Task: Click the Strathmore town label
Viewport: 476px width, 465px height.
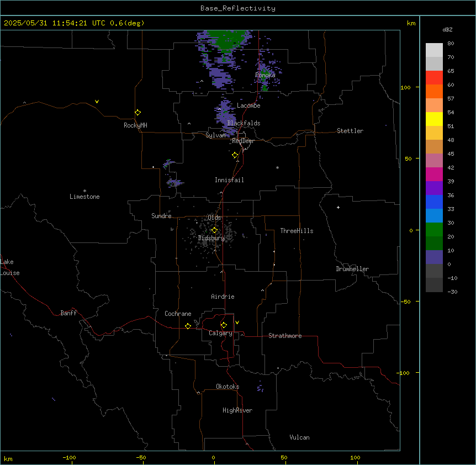Action: pos(285,336)
